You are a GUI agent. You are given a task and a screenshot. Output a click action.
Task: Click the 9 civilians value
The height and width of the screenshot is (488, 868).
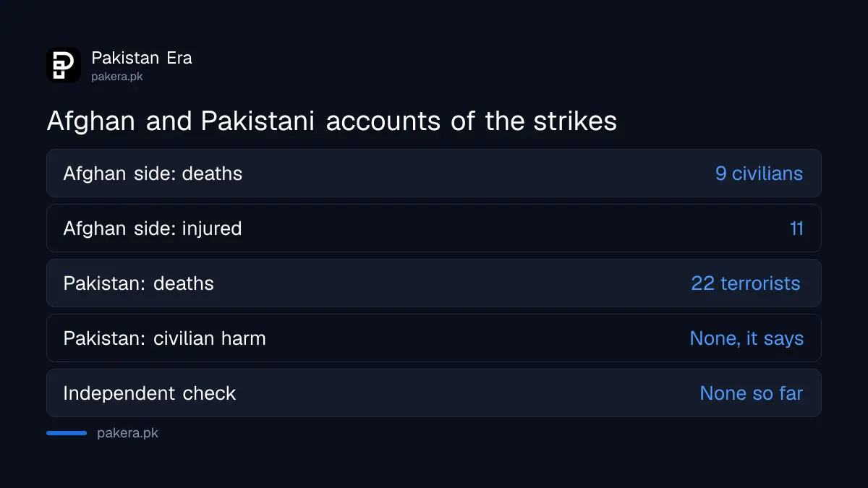click(759, 174)
